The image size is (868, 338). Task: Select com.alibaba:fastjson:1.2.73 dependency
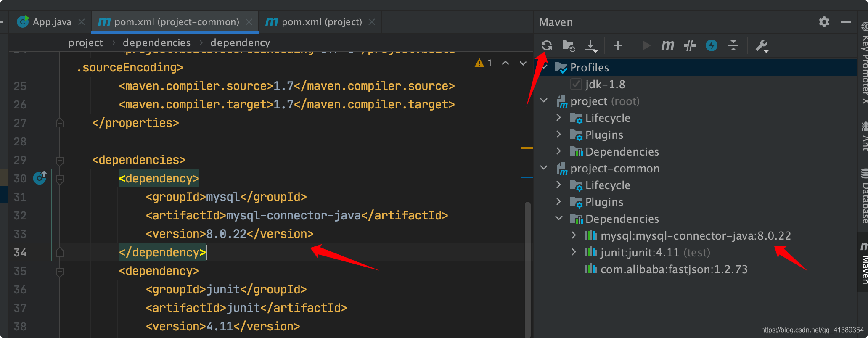tap(674, 269)
